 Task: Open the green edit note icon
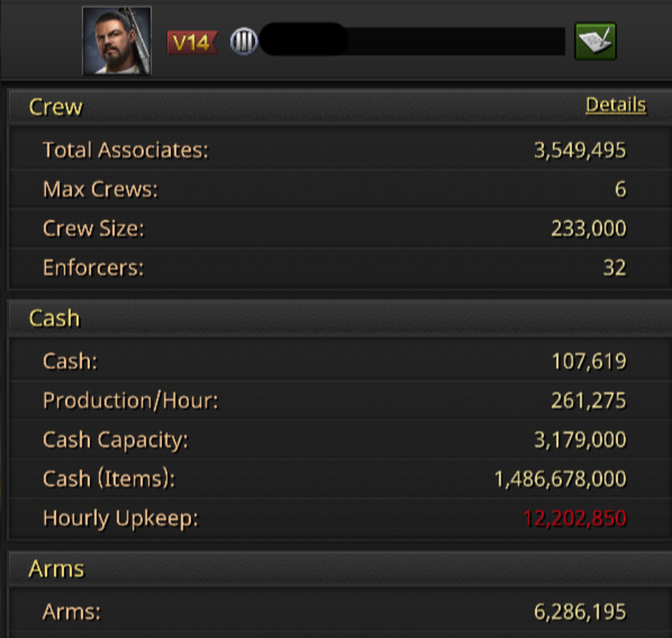coord(595,41)
